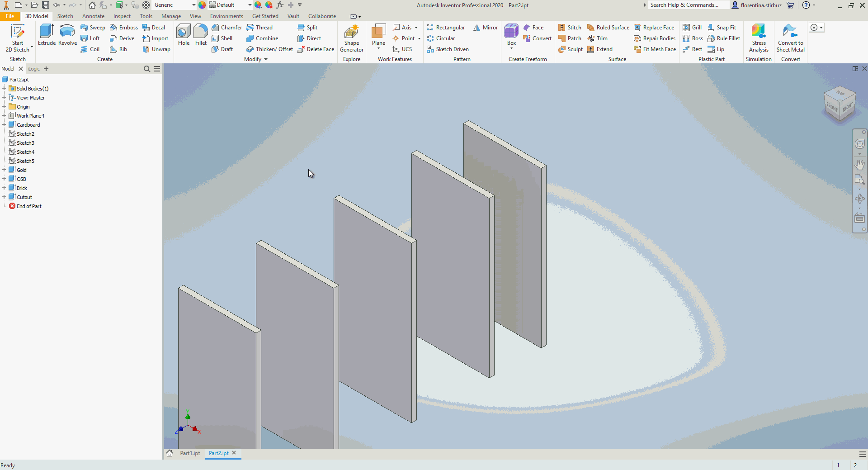Screen dimensions: 868x470
Task: Select the Grill plastic part tool
Action: (692, 28)
